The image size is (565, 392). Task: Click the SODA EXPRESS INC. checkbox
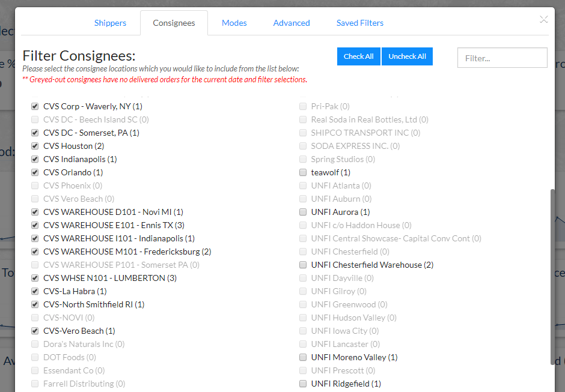(x=303, y=146)
